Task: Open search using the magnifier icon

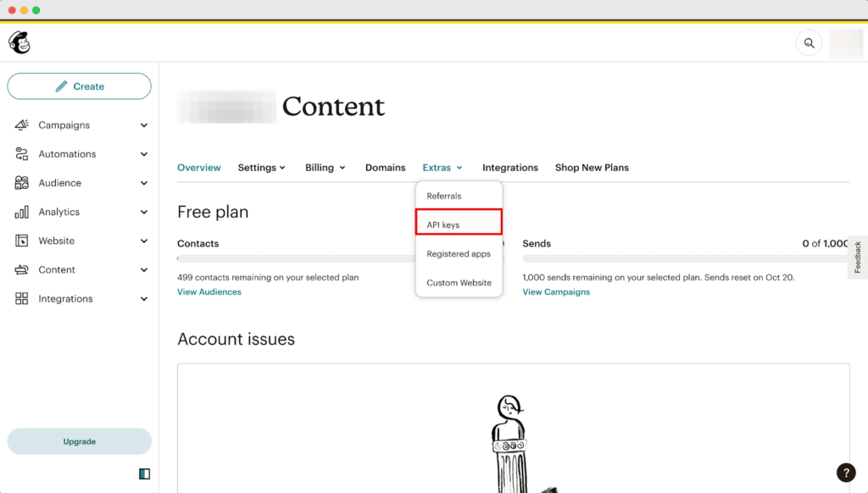Action: pos(808,42)
